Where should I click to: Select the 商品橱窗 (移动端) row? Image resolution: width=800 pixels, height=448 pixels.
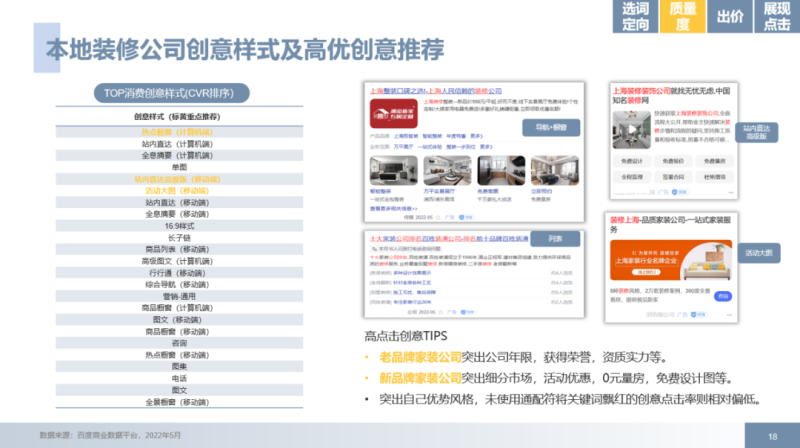tap(179, 332)
